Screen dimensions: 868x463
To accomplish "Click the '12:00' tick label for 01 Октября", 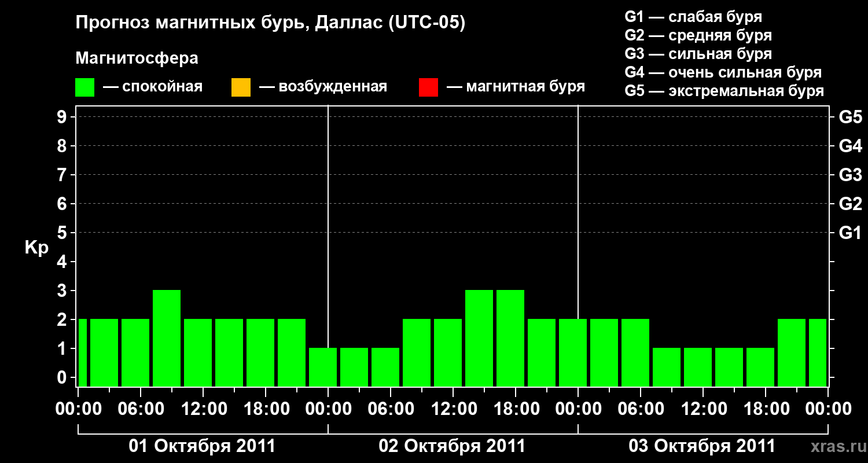I will [x=204, y=409].
